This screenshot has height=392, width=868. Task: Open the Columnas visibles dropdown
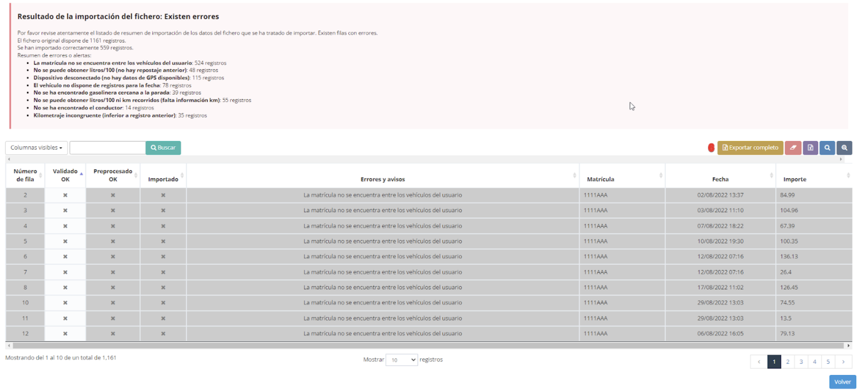36,148
